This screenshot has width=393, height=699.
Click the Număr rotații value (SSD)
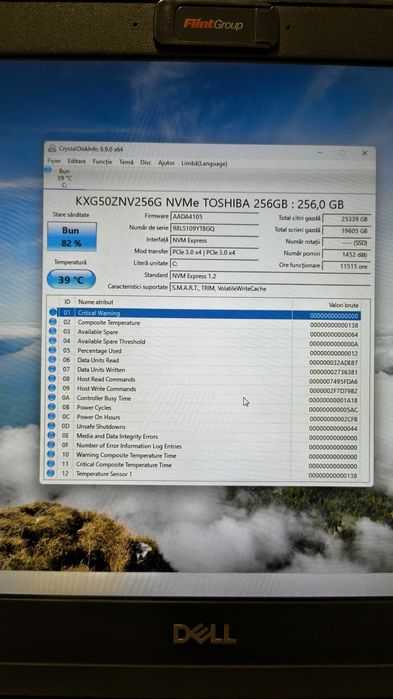point(346,243)
